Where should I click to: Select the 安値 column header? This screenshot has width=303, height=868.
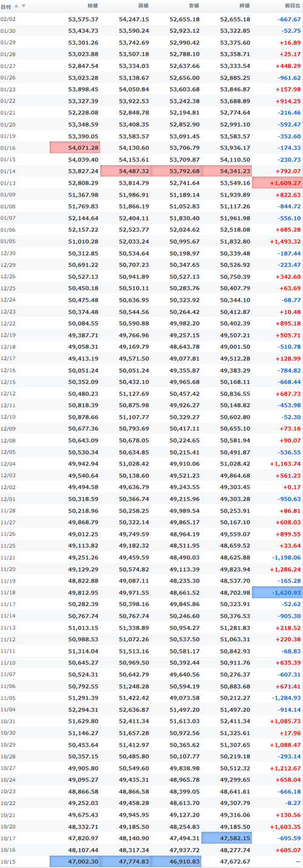(x=193, y=6)
